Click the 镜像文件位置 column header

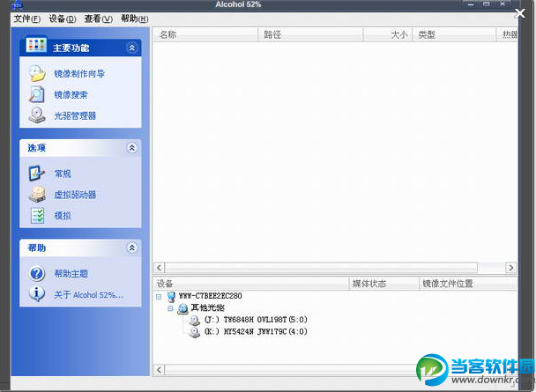(468, 284)
